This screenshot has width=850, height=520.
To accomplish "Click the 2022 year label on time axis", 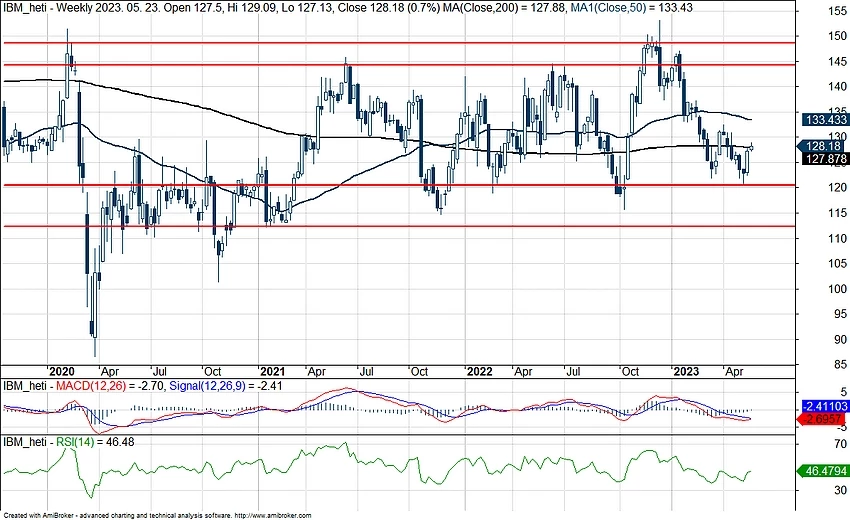I will pos(480,372).
